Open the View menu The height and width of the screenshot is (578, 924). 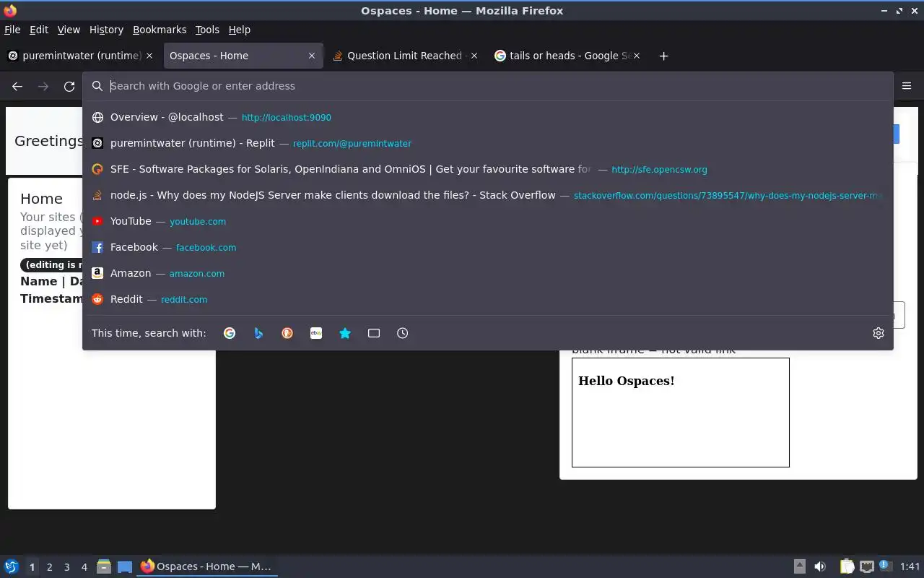(x=69, y=30)
